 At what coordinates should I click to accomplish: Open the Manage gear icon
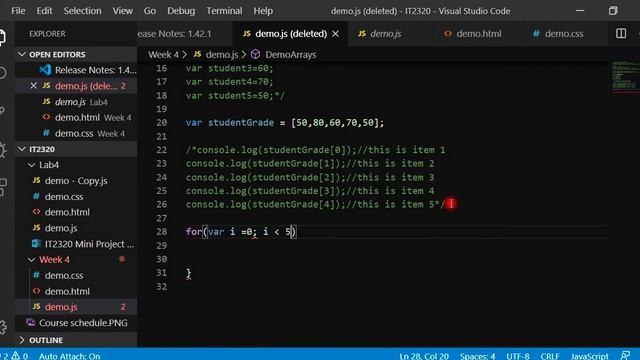click(2, 327)
